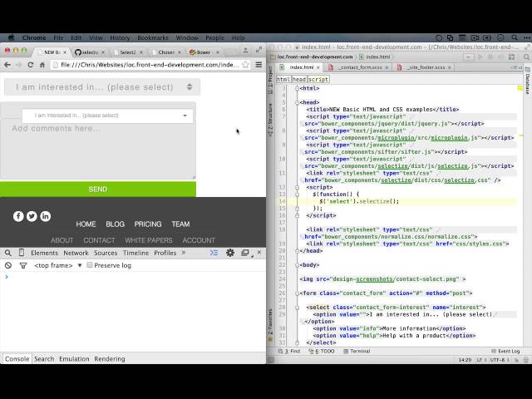
Task: Click the yellow editor warning marker
Action: point(520,88)
